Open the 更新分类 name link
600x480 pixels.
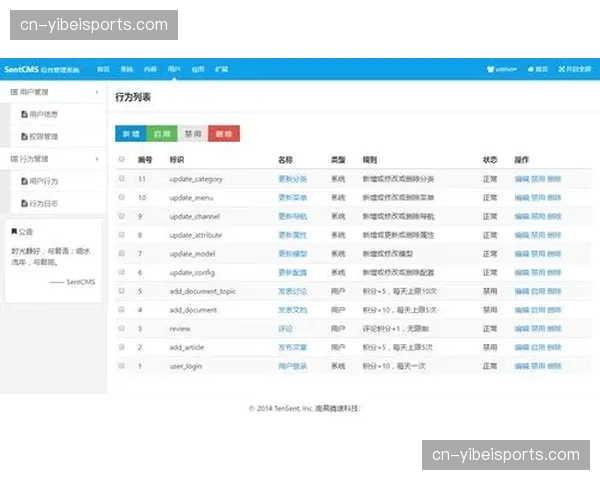(x=292, y=179)
